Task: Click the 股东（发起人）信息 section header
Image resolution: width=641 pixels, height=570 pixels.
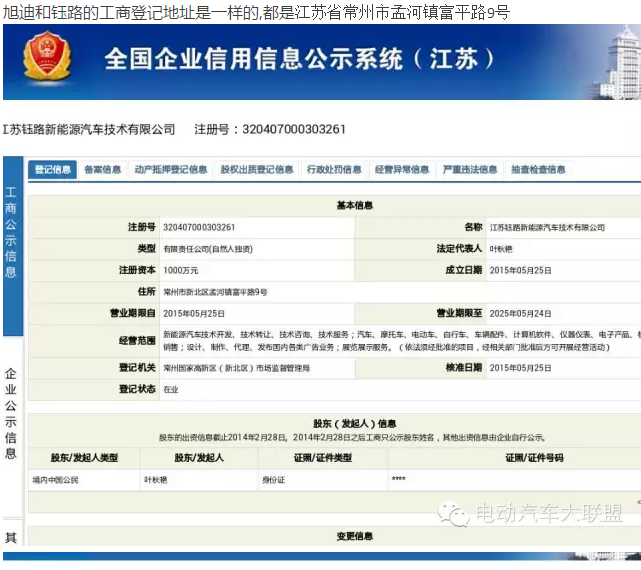Action: pyautogui.click(x=354, y=424)
